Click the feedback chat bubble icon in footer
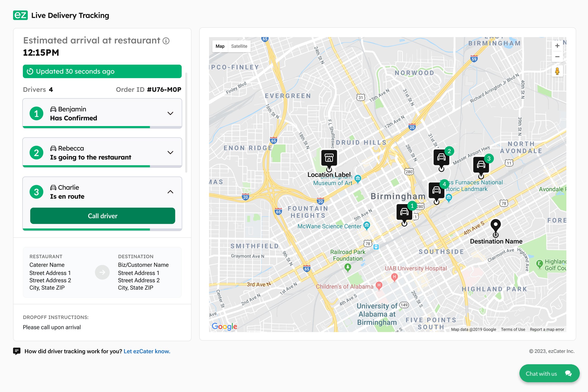 [17, 351]
